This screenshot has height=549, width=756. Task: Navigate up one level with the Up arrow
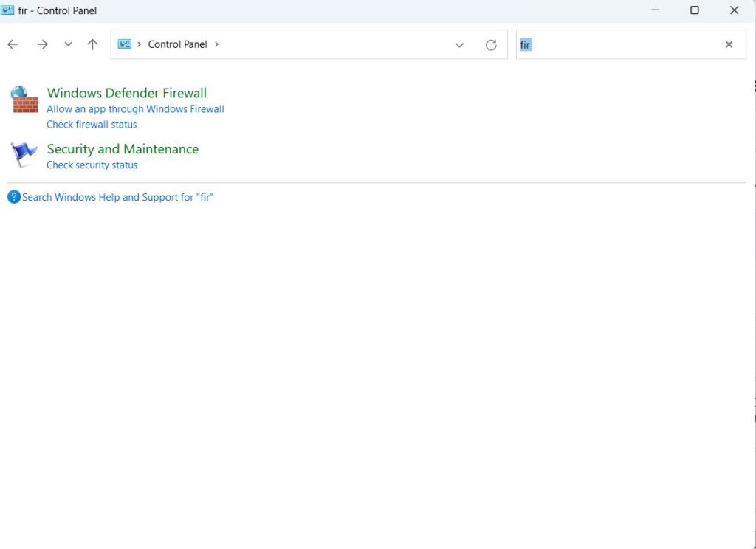[x=92, y=44]
